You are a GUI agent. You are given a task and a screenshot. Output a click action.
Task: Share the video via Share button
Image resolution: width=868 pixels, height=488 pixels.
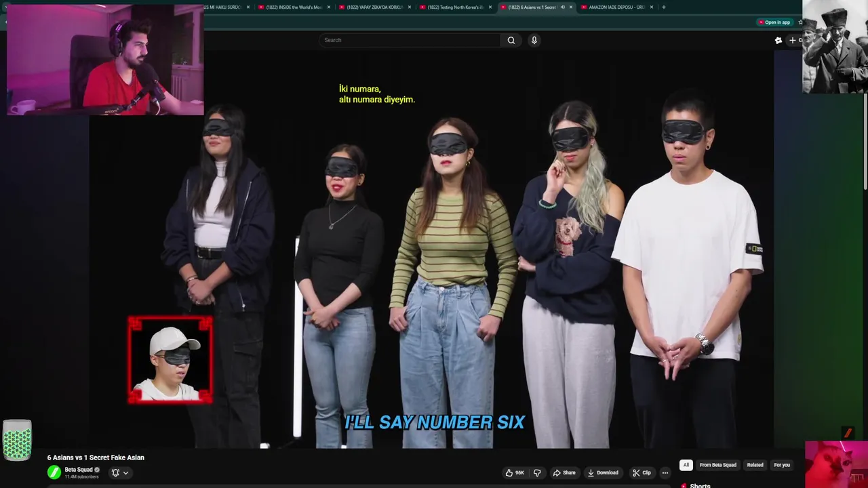point(564,472)
